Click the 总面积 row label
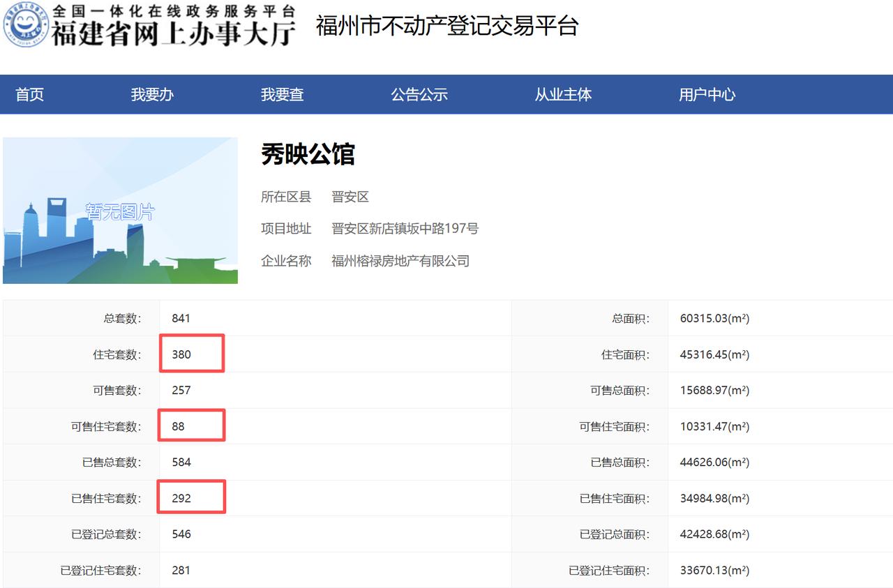The width and height of the screenshot is (893, 588). click(x=631, y=318)
